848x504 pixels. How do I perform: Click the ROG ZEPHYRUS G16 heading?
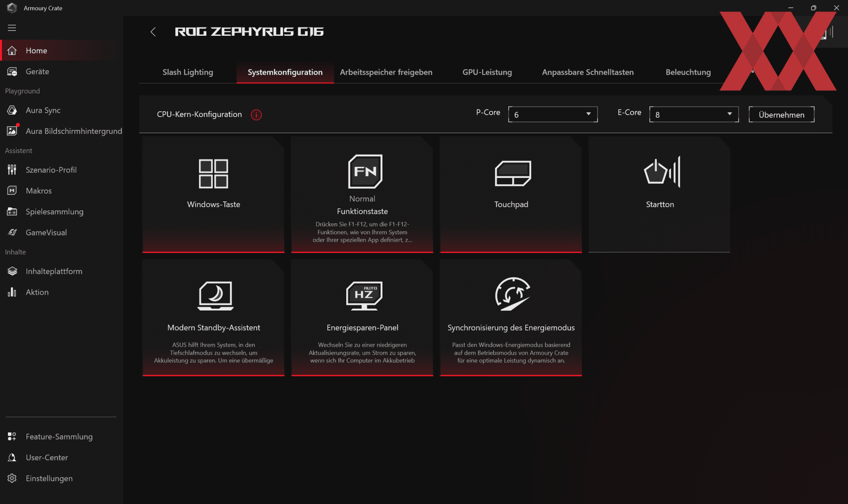(x=249, y=32)
